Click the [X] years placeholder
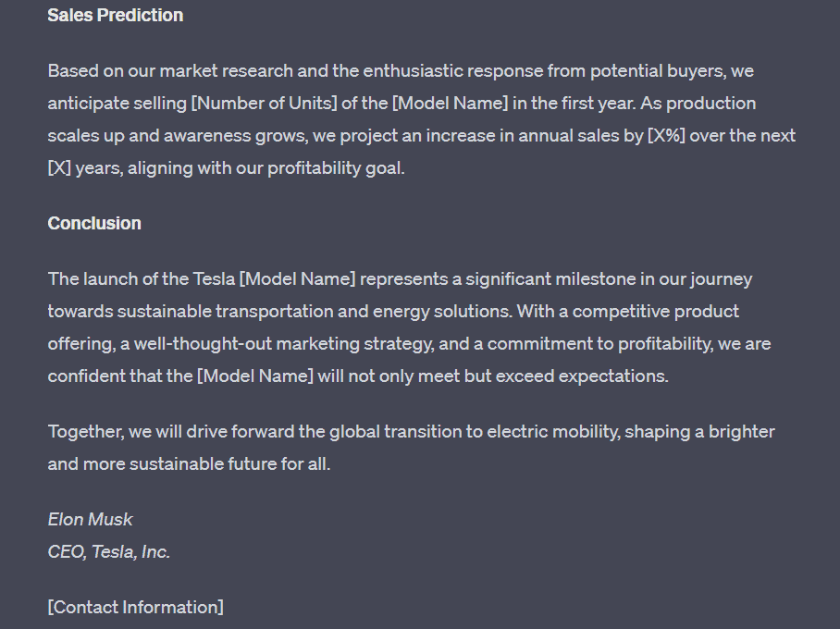840x629 pixels. [x=59, y=168]
